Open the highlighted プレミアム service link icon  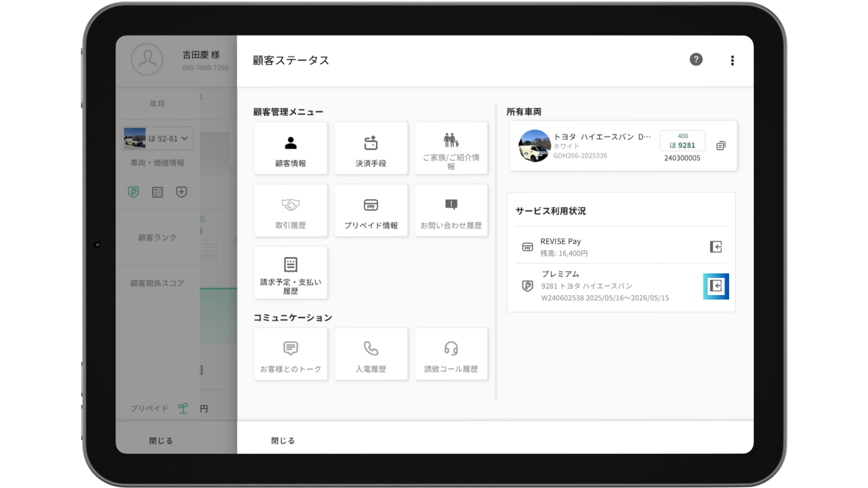(716, 286)
